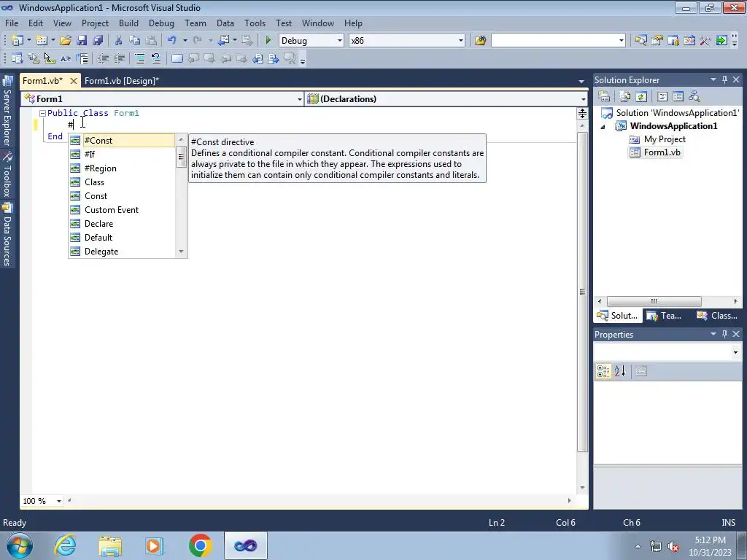
Task: Open Properties Window from the main toolbar icon
Action: pyautogui.click(x=657, y=41)
